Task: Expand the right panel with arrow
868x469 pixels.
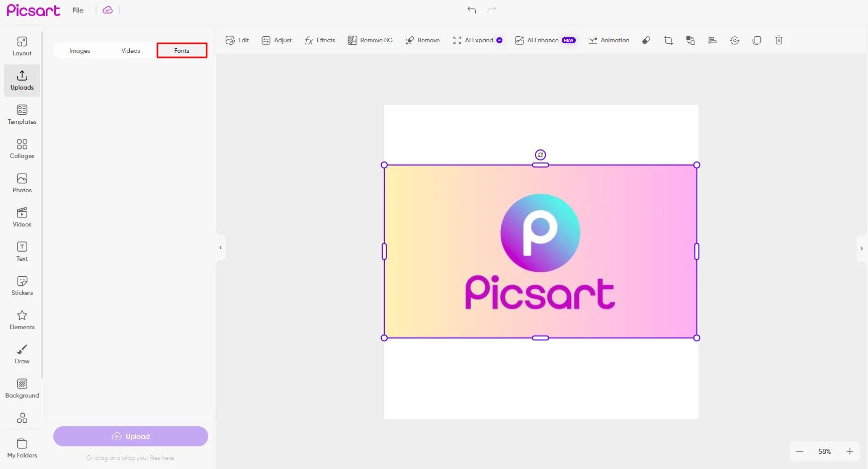Action: tap(861, 249)
